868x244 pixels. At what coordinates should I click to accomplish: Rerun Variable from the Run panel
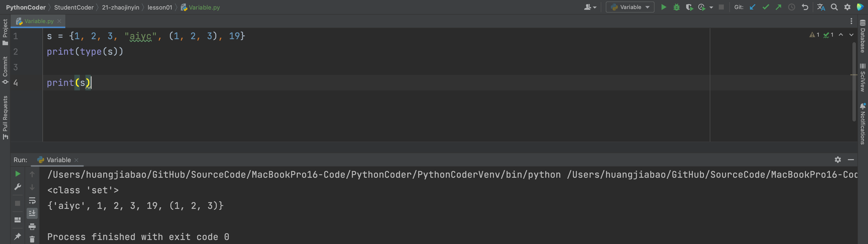point(18,174)
